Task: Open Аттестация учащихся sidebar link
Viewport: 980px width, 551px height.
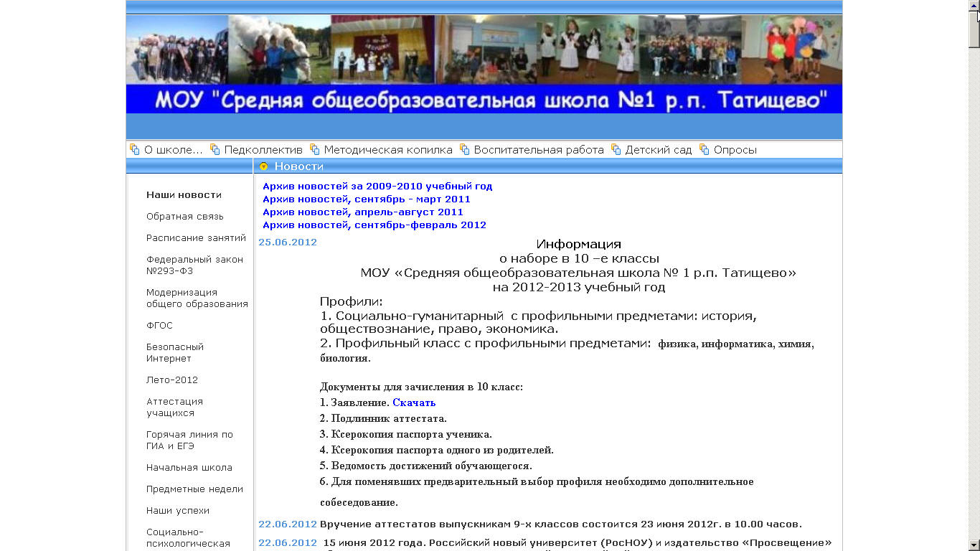Action: tap(174, 407)
